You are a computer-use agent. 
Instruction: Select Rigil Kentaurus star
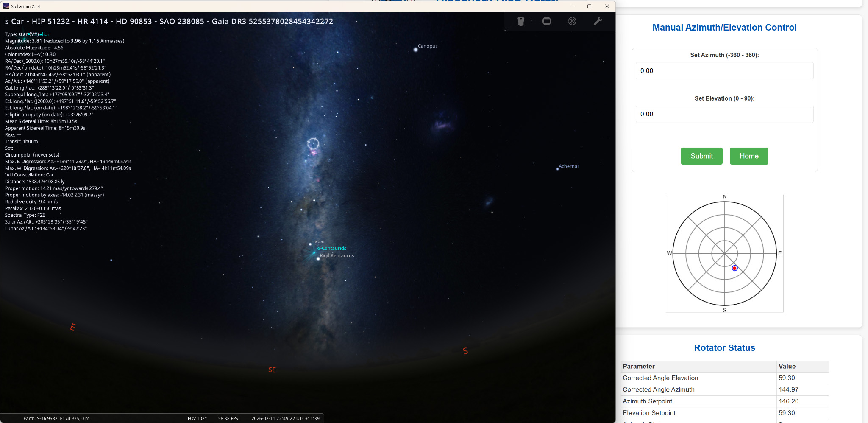click(x=318, y=259)
